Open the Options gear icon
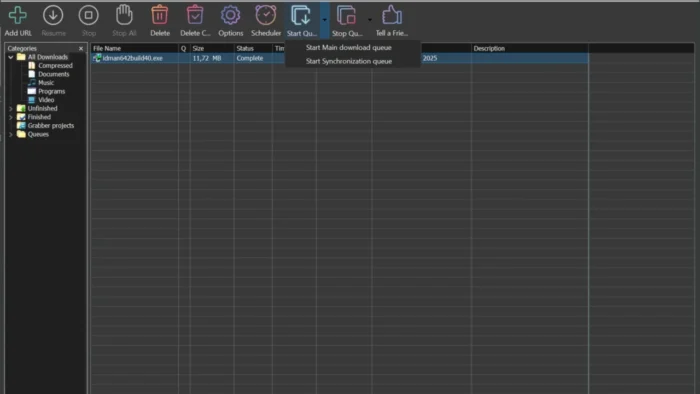This screenshot has width=700, height=394. [x=230, y=16]
